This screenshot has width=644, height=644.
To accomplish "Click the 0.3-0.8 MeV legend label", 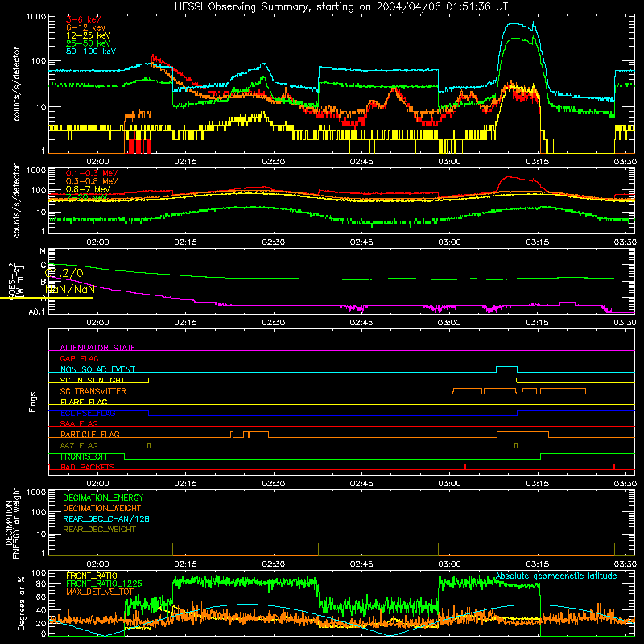I will (x=92, y=181).
